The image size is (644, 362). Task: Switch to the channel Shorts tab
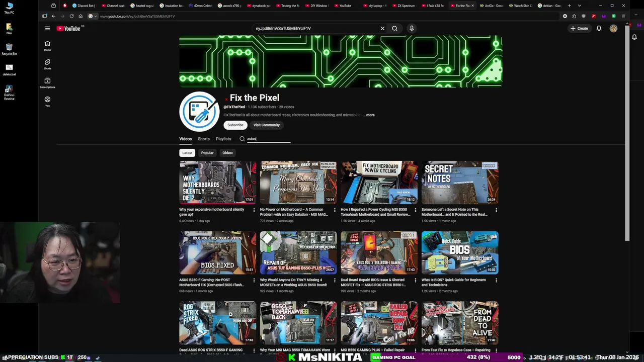(204, 139)
